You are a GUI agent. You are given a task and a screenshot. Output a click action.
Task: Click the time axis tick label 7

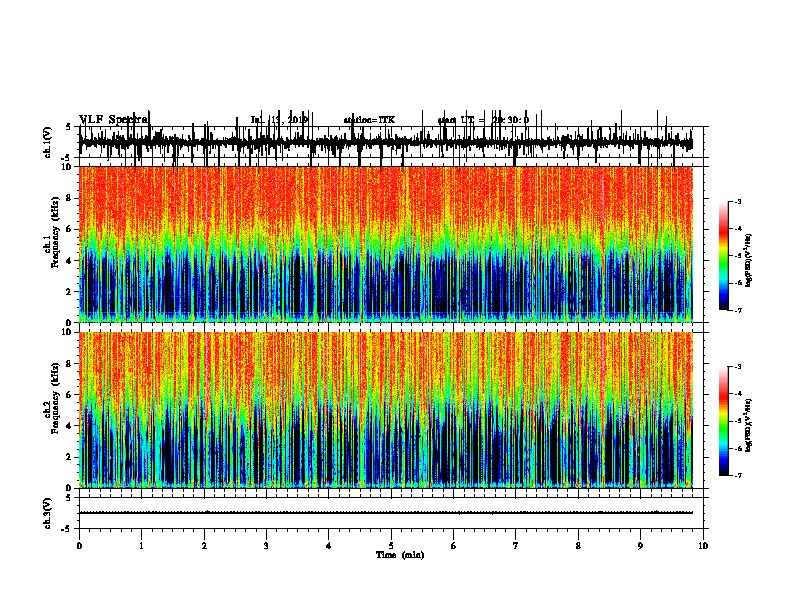[516, 546]
